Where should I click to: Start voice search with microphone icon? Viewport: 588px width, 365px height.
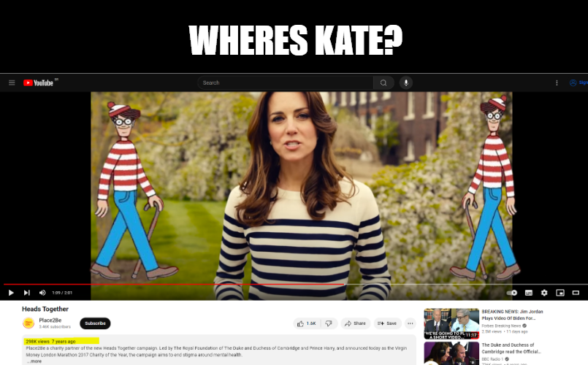point(406,82)
